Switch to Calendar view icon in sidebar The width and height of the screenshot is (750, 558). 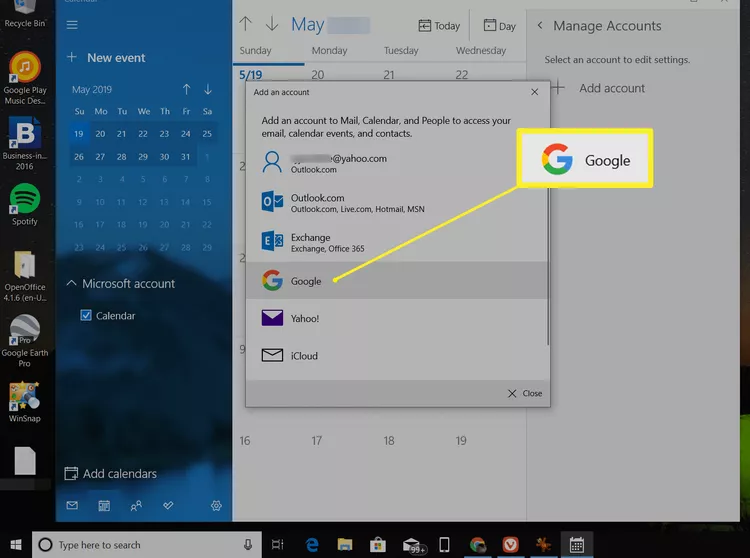click(x=104, y=505)
